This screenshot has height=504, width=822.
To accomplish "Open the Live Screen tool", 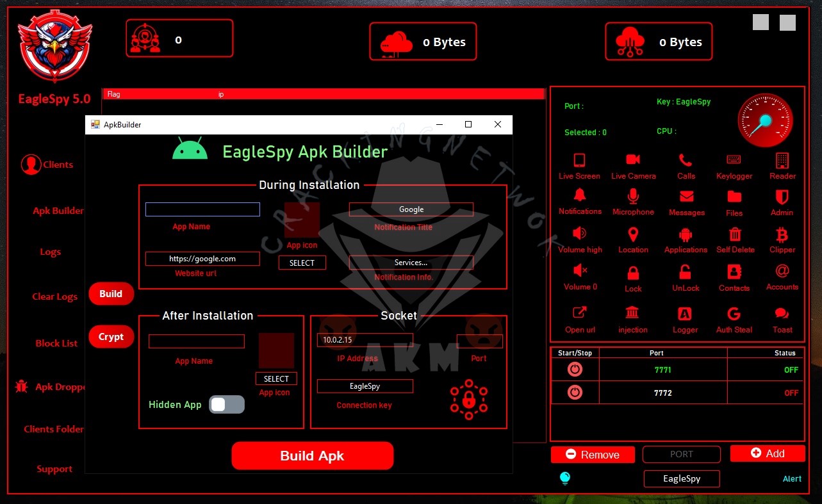I will (x=579, y=160).
